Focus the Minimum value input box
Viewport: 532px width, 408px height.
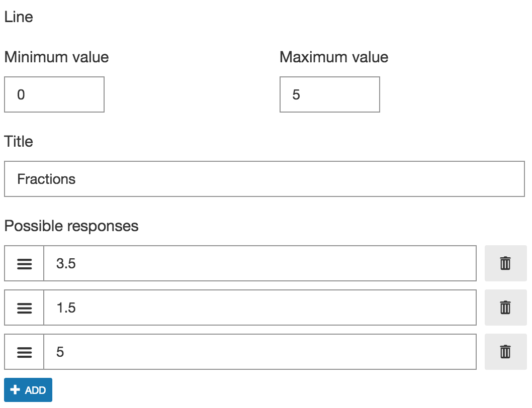tap(54, 94)
